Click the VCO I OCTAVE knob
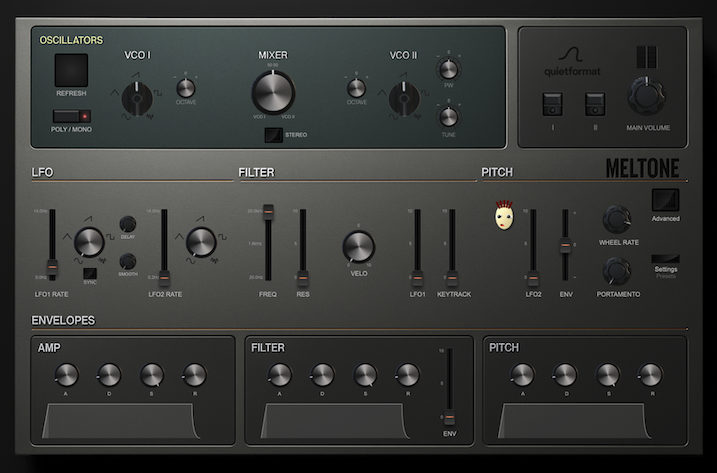Viewport: 717px width, 473px height. tap(186, 88)
